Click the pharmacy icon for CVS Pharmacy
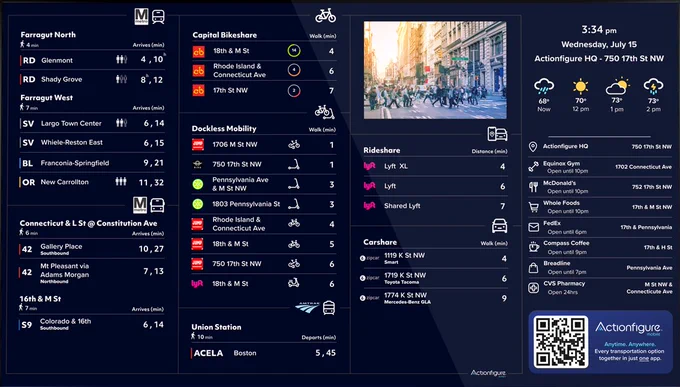This screenshot has width=680, height=387. [533, 288]
